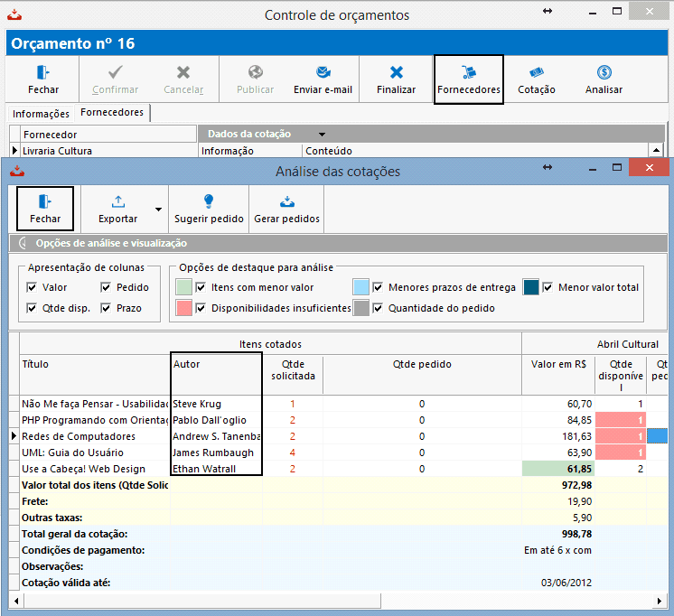
Task: Click the highlighted 61,85 value cell
Action: [x=558, y=469]
